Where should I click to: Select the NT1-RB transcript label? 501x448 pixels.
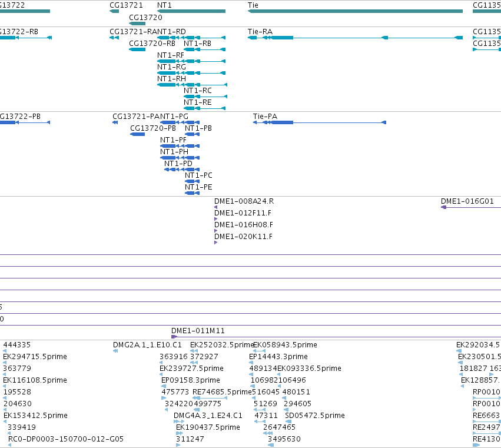tap(197, 44)
